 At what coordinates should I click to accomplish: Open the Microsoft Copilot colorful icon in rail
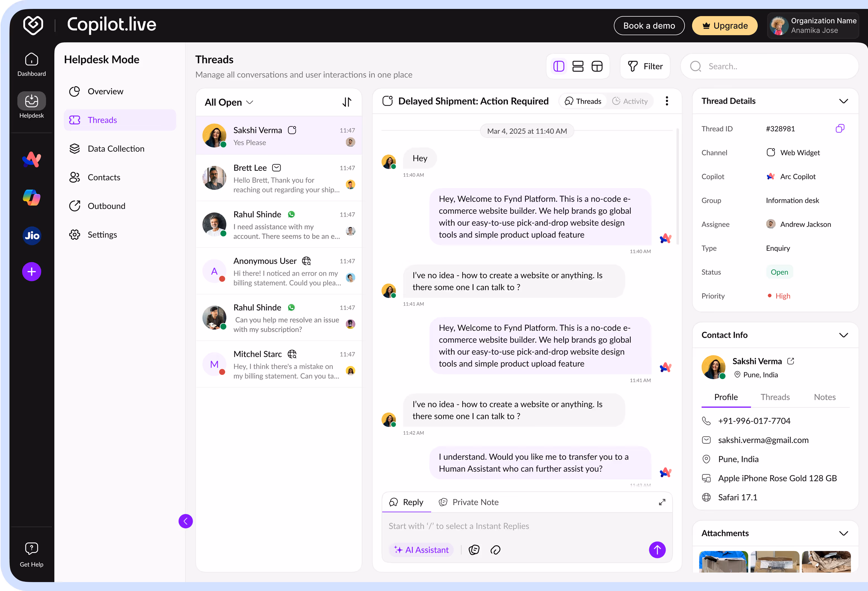(32, 197)
